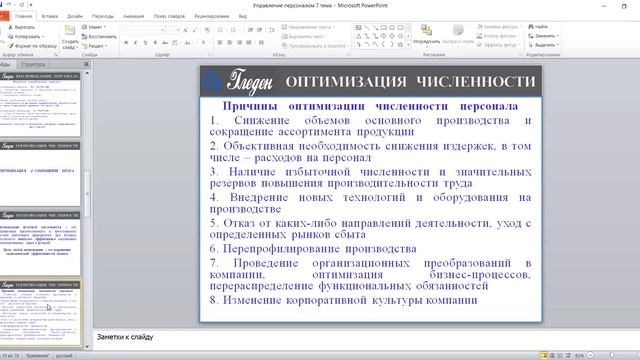Click into Заметки к слайду notes field
Screen dimensions: 640x360
click(x=366, y=340)
